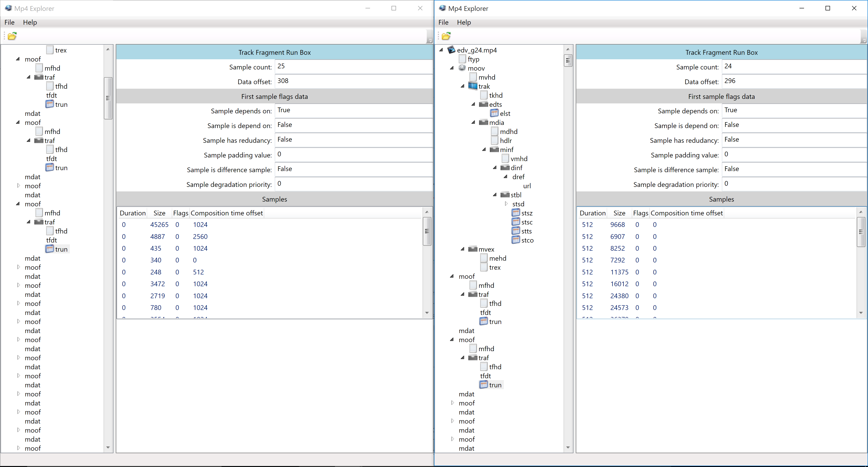Click the moov box icon
The height and width of the screenshot is (467, 868).
click(x=462, y=68)
